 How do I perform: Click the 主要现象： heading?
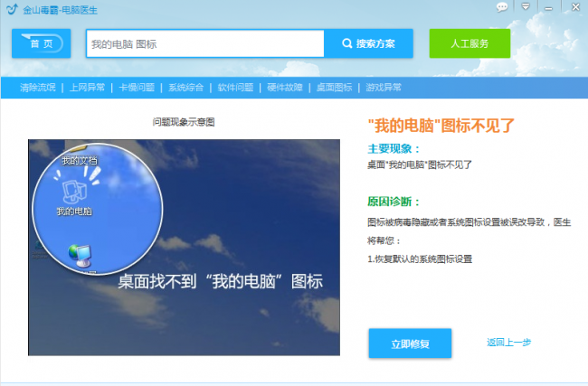[394, 149]
